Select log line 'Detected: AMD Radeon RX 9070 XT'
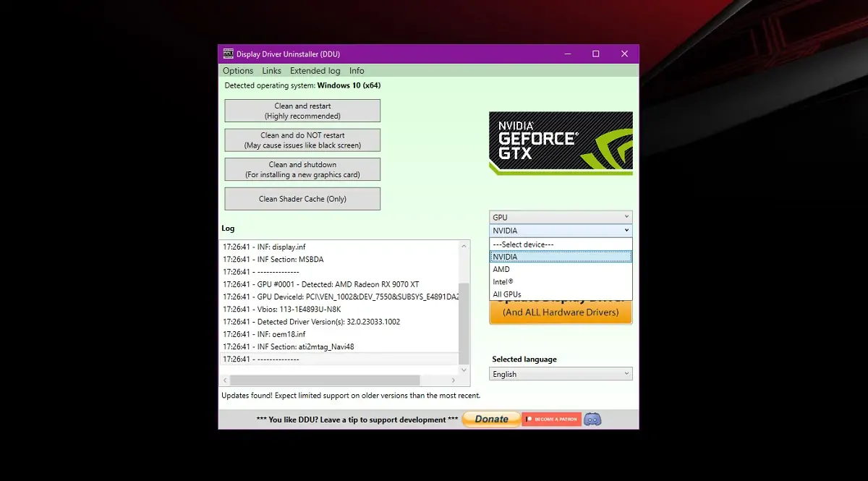Image resolution: width=868 pixels, height=481 pixels. 339,284
